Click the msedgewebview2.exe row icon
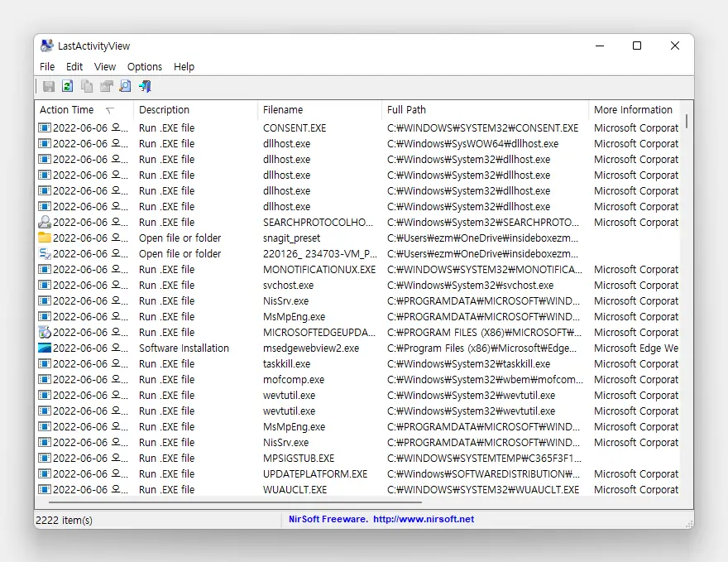 tap(45, 348)
